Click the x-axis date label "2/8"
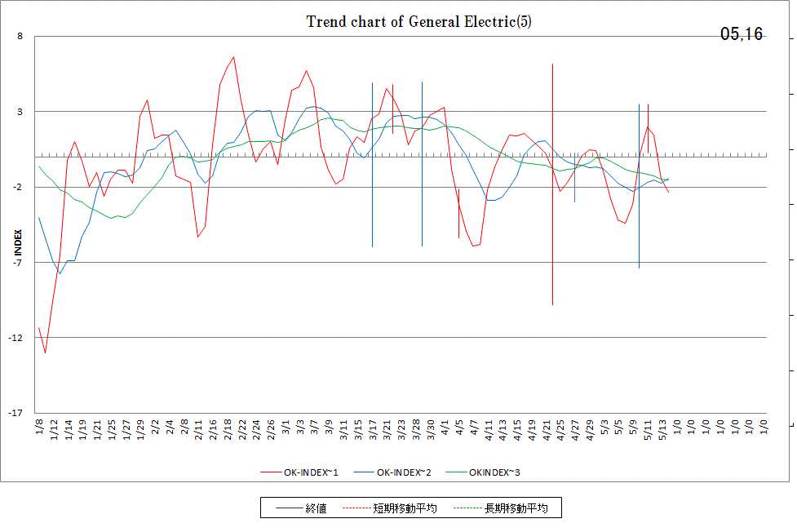This screenshot has width=797, height=532. pos(184,427)
